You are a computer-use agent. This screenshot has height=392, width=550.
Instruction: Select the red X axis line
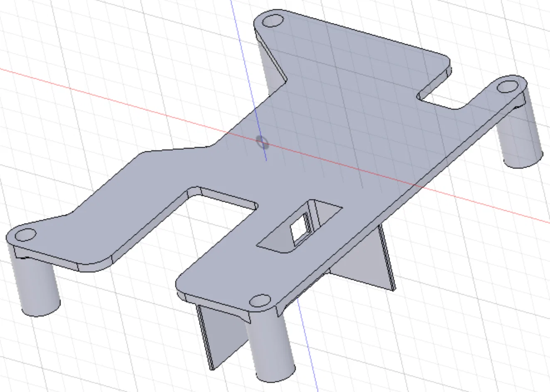pos(274,145)
